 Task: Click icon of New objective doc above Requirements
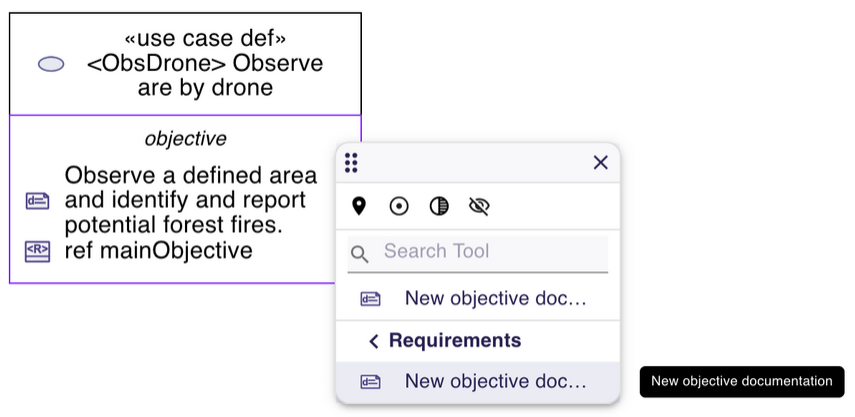[x=371, y=298]
